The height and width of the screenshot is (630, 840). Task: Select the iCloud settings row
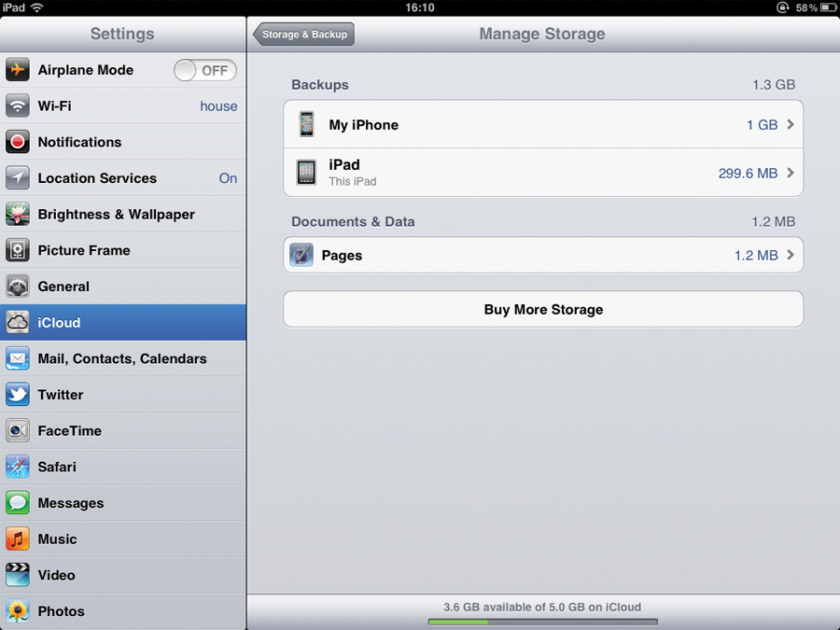123,323
